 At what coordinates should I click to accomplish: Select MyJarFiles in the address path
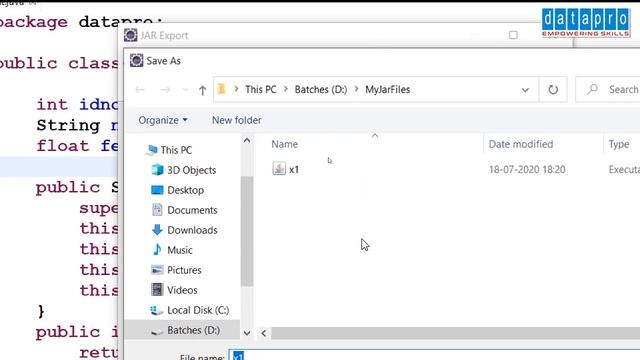pos(387,89)
